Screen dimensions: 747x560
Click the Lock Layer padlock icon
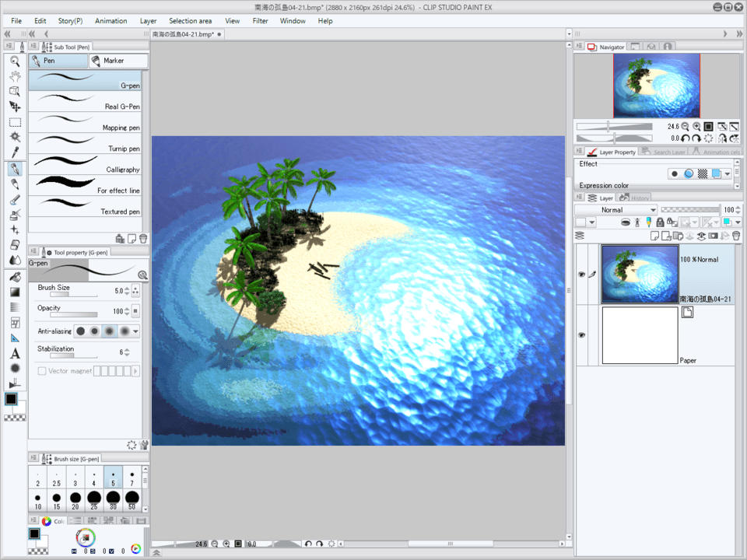point(660,222)
